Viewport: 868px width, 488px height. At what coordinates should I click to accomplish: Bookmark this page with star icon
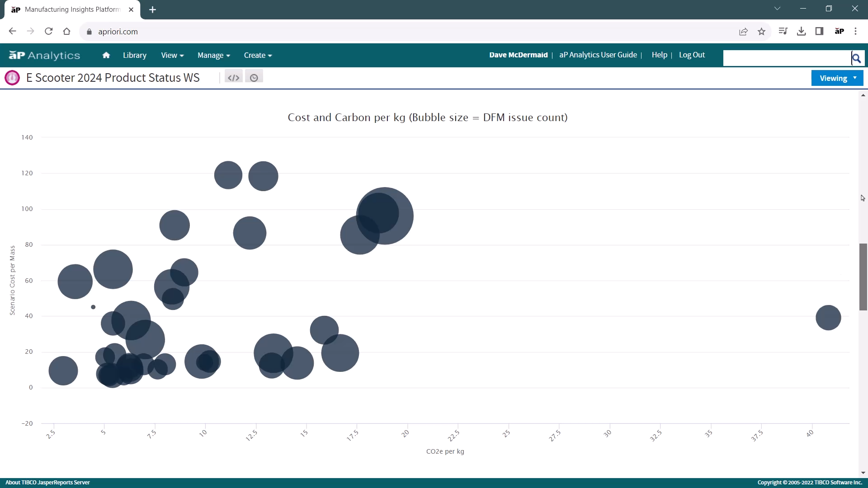(x=762, y=32)
